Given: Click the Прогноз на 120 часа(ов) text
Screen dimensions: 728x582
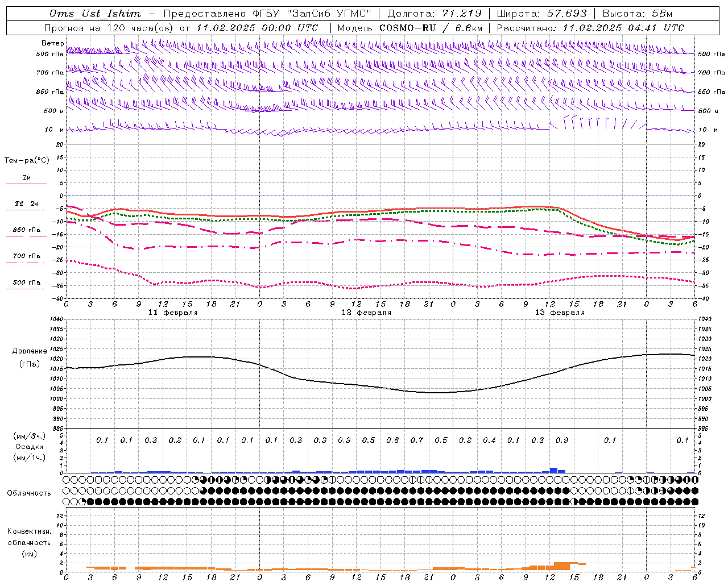Looking at the screenshot, I should [110, 28].
